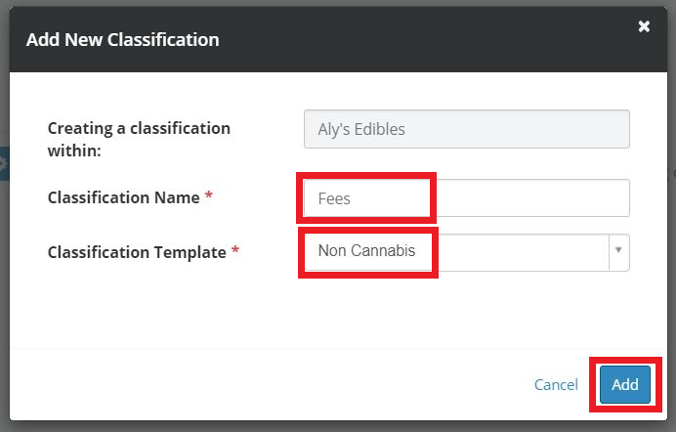
Task: Cancel creating the new classification
Action: click(556, 385)
